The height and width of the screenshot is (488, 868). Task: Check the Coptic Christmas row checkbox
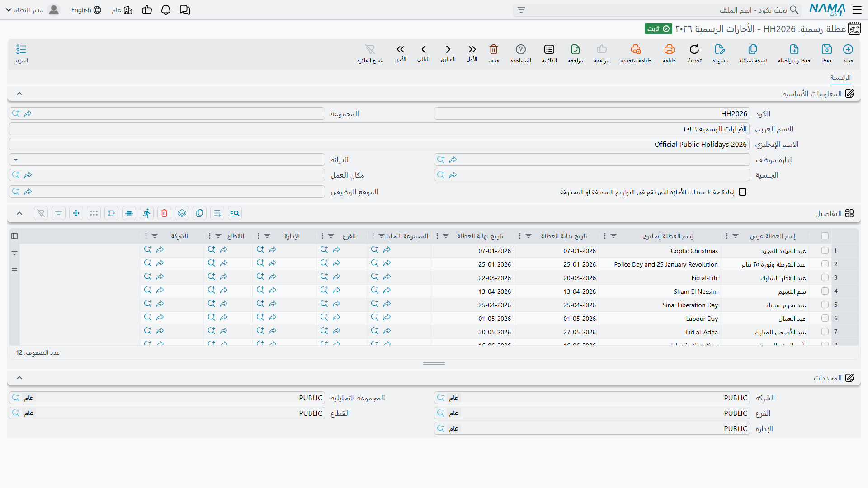click(x=825, y=250)
